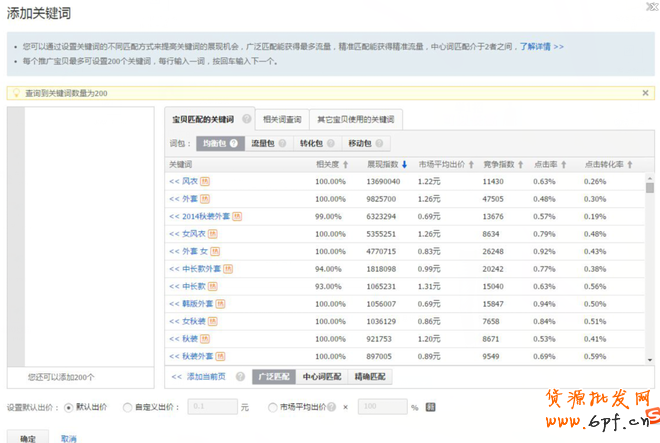Click help icon beside 宝贝匹配的关键词 tab

(x=246, y=119)
